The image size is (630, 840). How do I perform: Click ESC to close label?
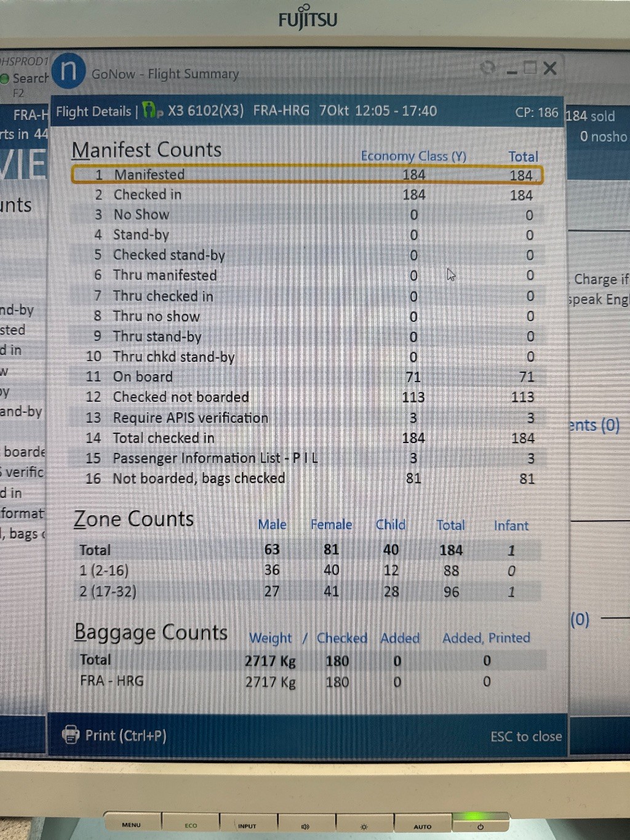click(525, 737)
